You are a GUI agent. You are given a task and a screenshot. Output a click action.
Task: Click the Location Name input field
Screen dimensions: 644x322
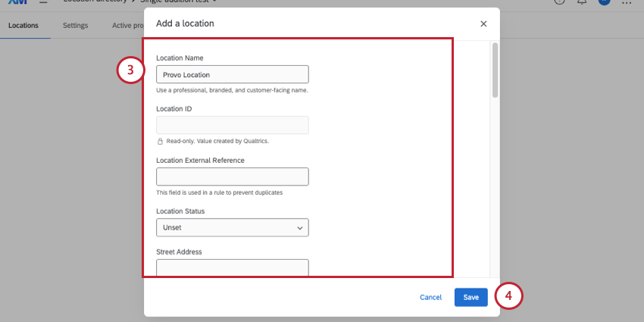point(233,74)
